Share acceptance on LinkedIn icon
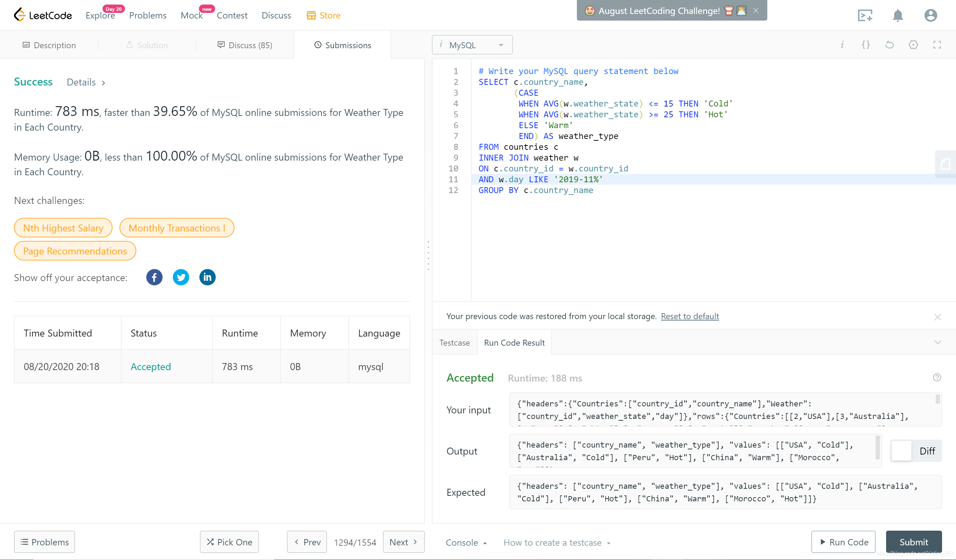 208,278
